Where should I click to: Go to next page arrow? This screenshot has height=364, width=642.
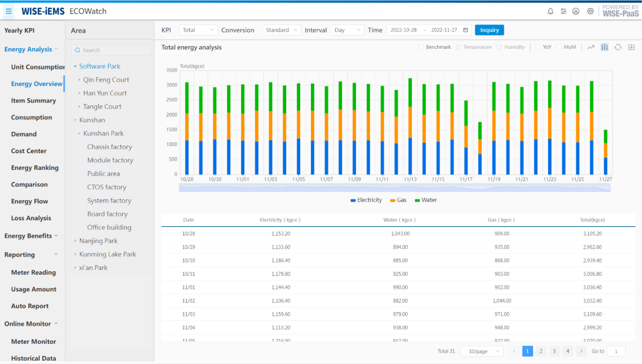click(581, 351)
